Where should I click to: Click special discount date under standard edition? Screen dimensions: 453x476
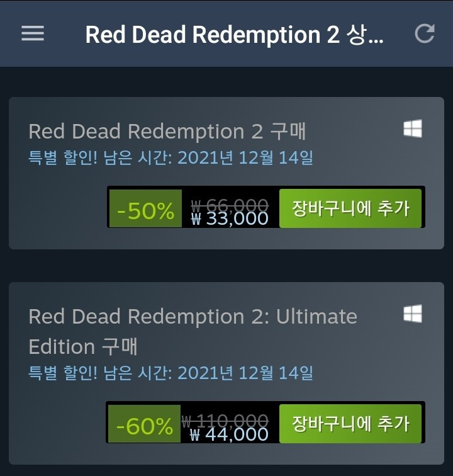pyautogui.click(x=171, y=157)
